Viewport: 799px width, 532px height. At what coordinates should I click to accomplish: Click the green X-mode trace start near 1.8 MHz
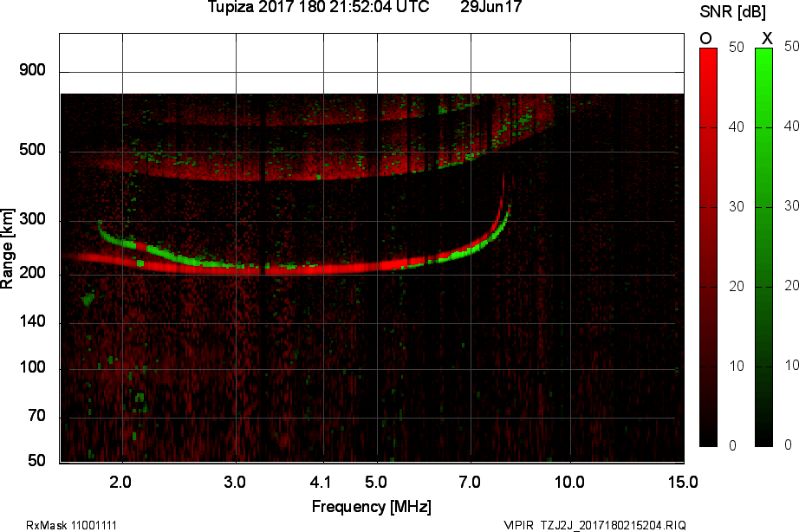point(101,227)
